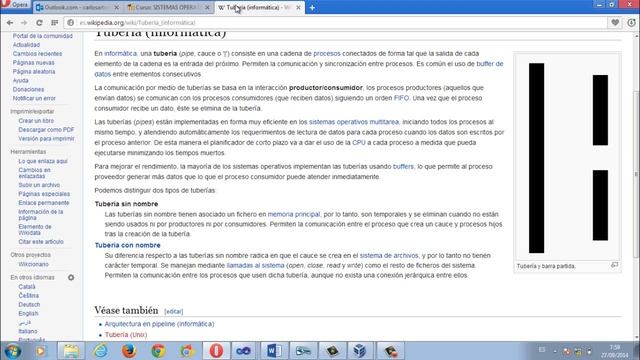
Task: Click the page vertical scrollbar thumb
Action: click(636, 174)
